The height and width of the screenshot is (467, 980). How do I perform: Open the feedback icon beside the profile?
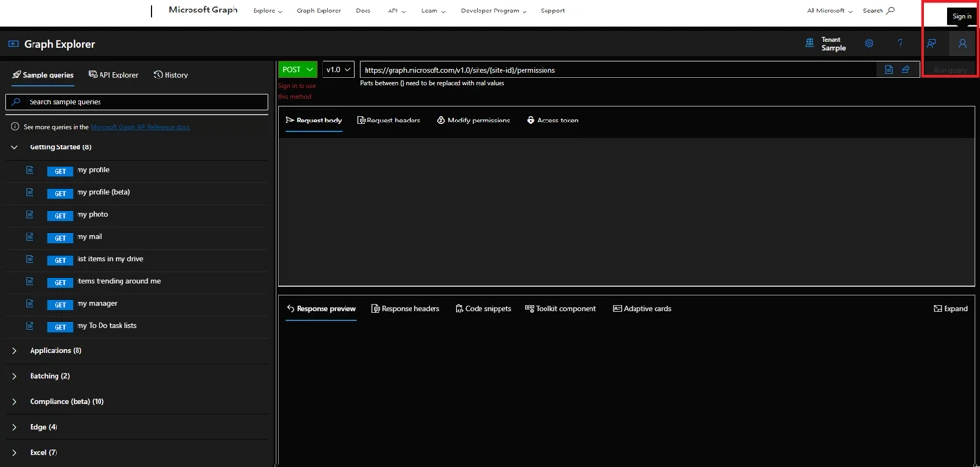(x=931, y=44)
